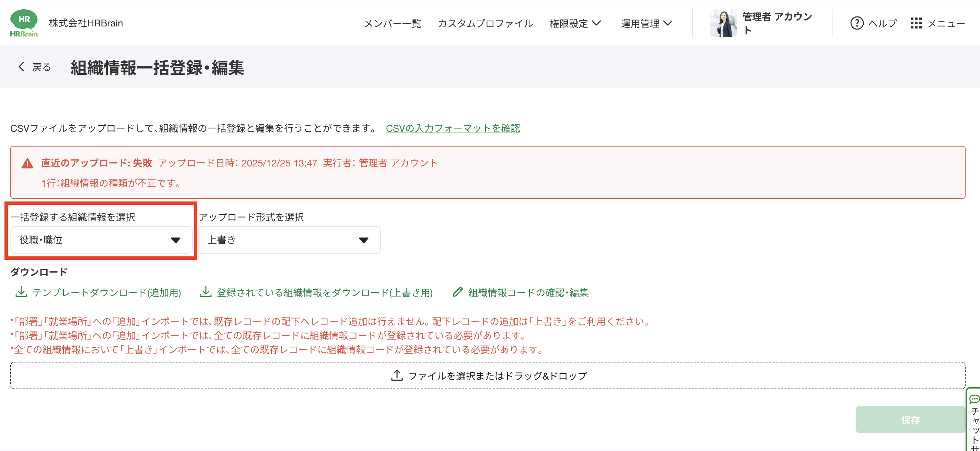
Task: Click the 保存 save button
Action: [910, 419]
